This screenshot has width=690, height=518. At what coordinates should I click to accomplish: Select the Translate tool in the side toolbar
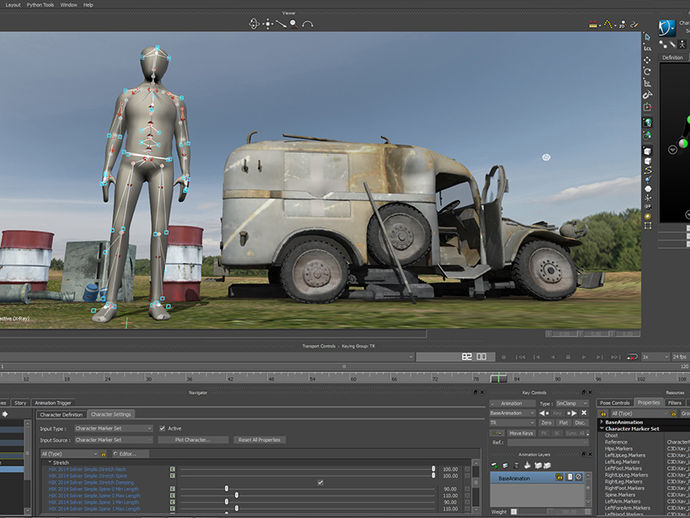647,60
